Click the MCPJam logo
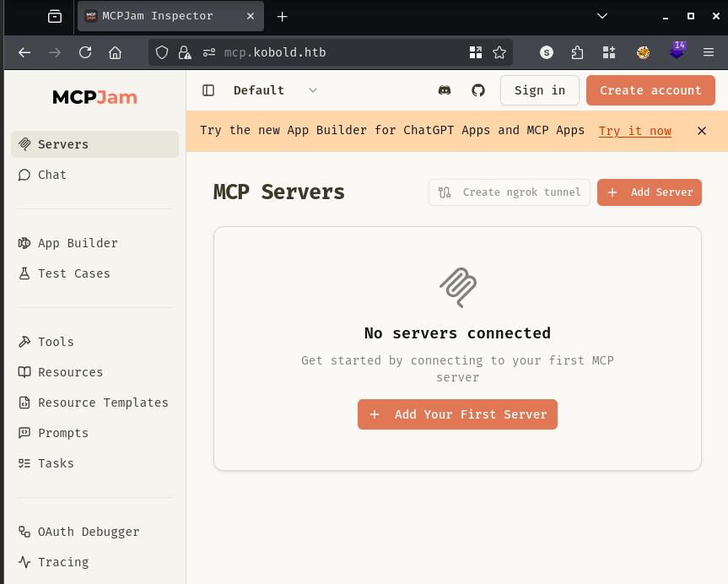728x584 pixels. click(94, 97)
